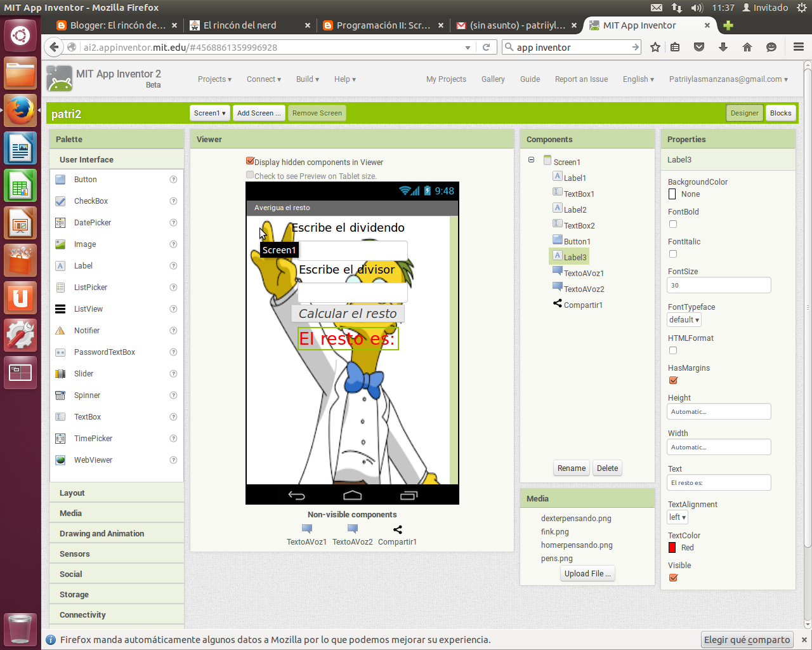
Task: Click the Compartir1 non-visible component icon
Action: (398, 529)
